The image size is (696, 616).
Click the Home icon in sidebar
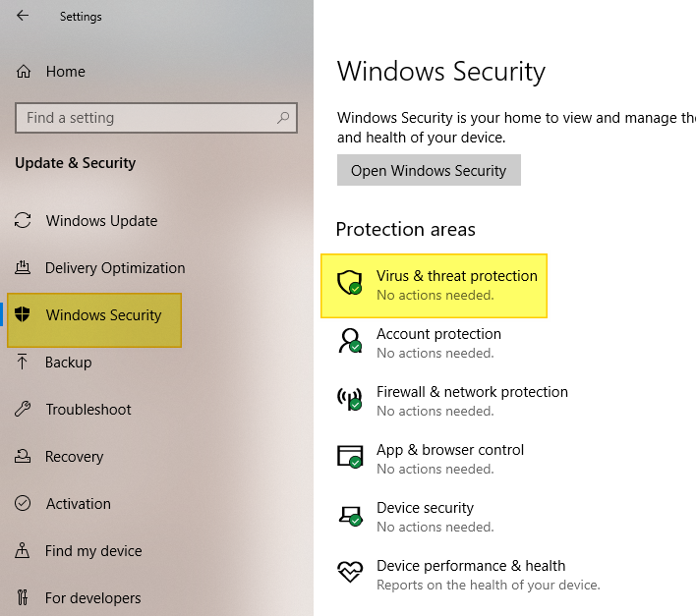24,72
